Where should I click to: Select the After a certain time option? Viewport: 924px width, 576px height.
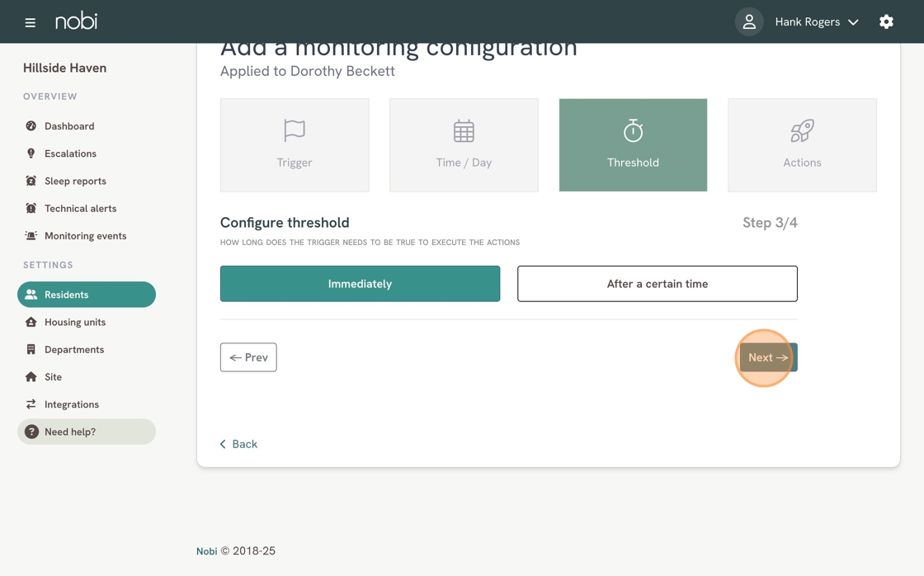657,284
